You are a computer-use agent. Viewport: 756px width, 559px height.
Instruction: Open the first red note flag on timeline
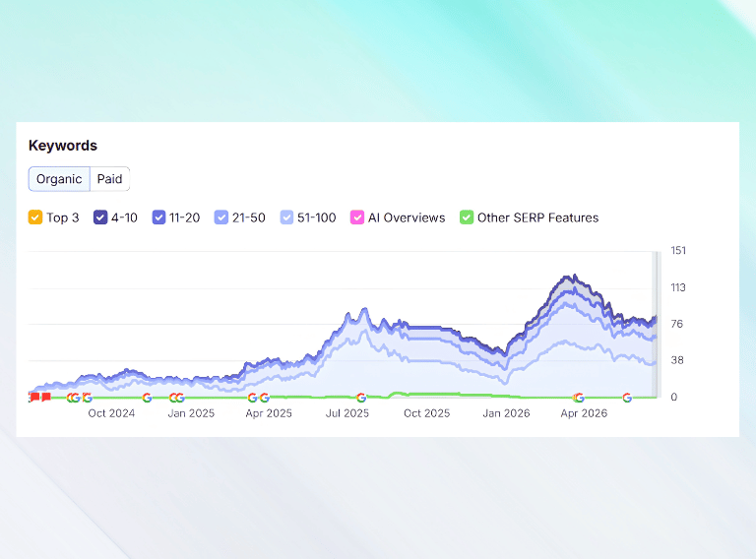(34, 397)
